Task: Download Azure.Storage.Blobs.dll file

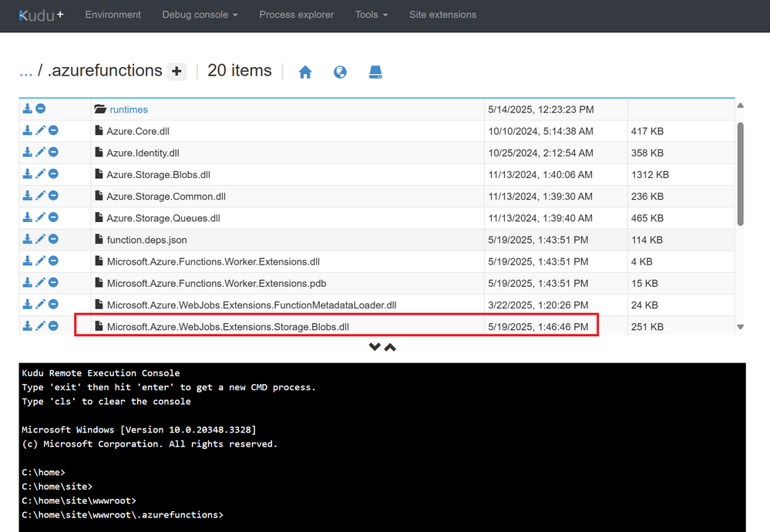Action: pyautogui.click(x=28, y=173)
